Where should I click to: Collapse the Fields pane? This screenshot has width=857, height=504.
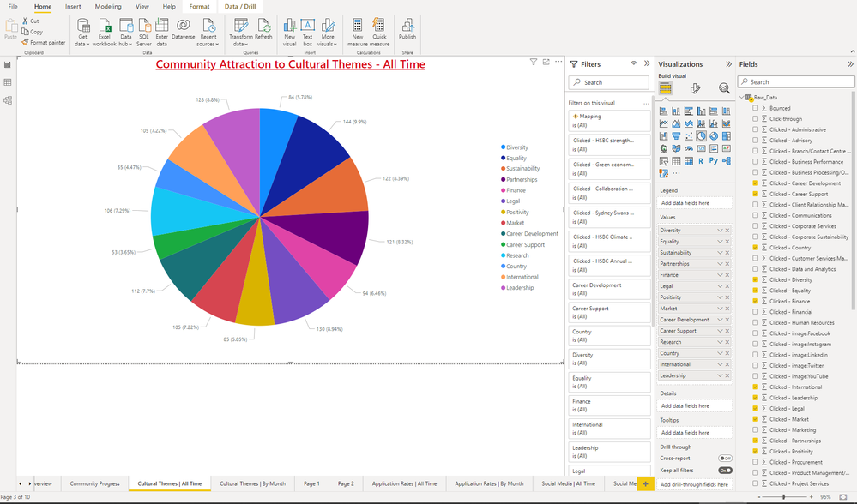pyautogui.click(x=850, y=64)
